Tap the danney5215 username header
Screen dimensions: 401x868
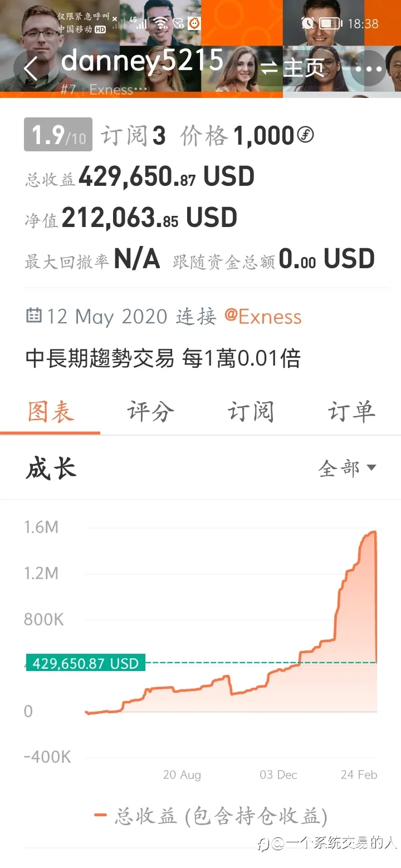tap(142, 61)
